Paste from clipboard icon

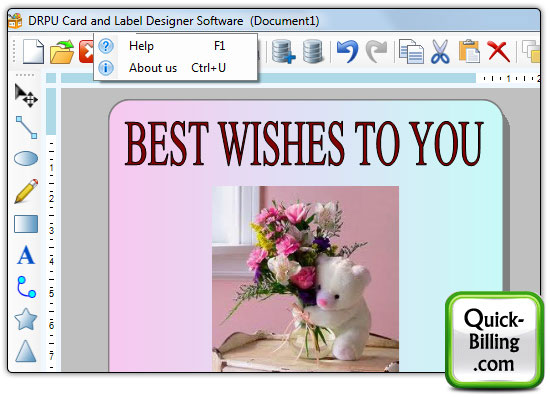click(469, 52)
